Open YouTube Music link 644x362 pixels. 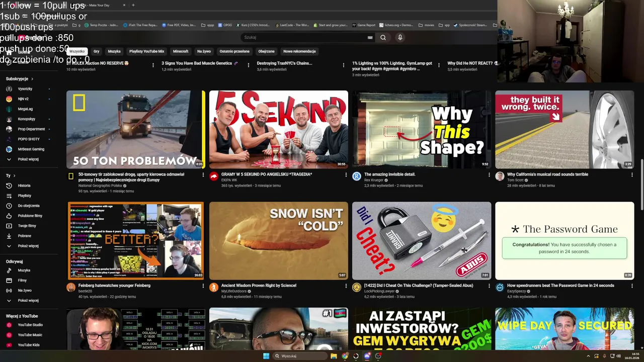pos(30,335)
